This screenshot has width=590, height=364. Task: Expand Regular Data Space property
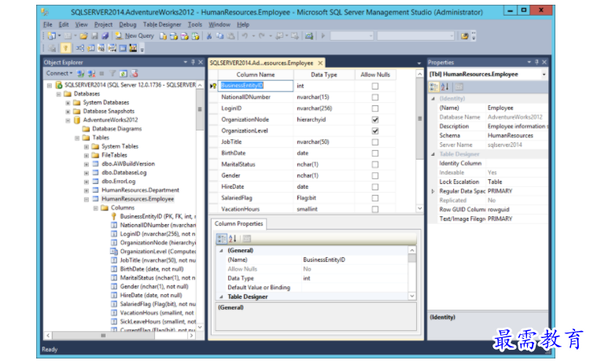(x=433, y=191)
